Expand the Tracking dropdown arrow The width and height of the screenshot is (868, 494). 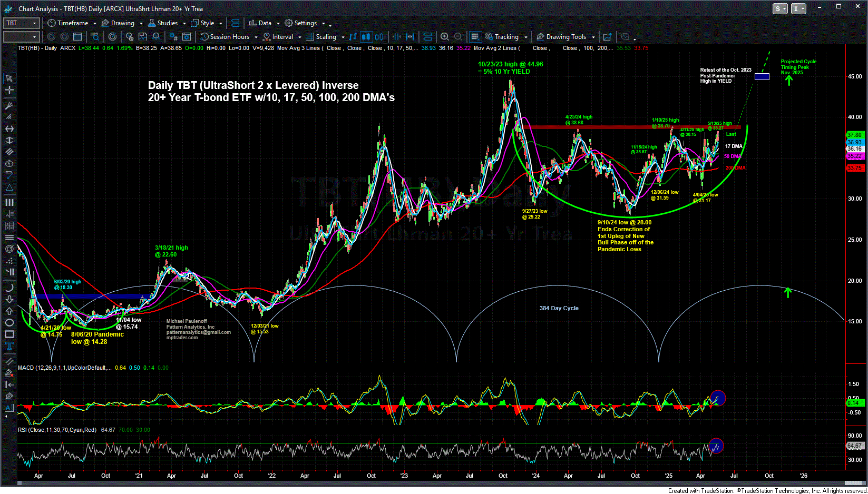pos(525,37)
